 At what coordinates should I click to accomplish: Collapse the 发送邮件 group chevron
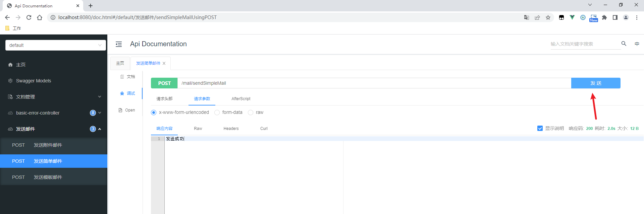click(x=100, y=129)
